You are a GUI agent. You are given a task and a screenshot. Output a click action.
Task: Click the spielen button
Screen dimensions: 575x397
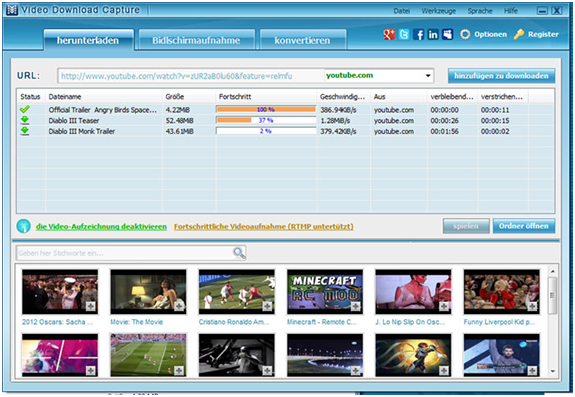(466, 226)
